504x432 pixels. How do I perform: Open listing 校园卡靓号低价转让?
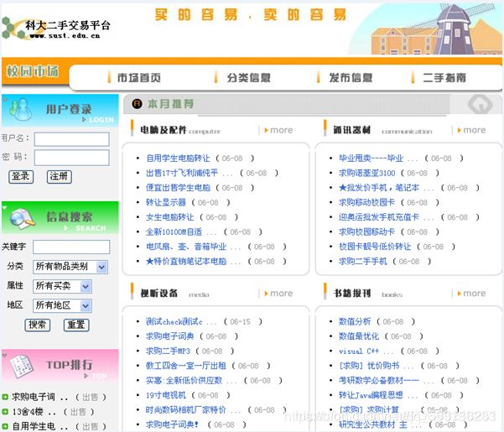tap(375, 247)
